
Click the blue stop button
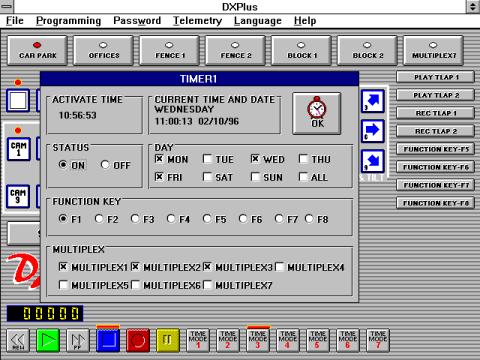pos(108,340)
